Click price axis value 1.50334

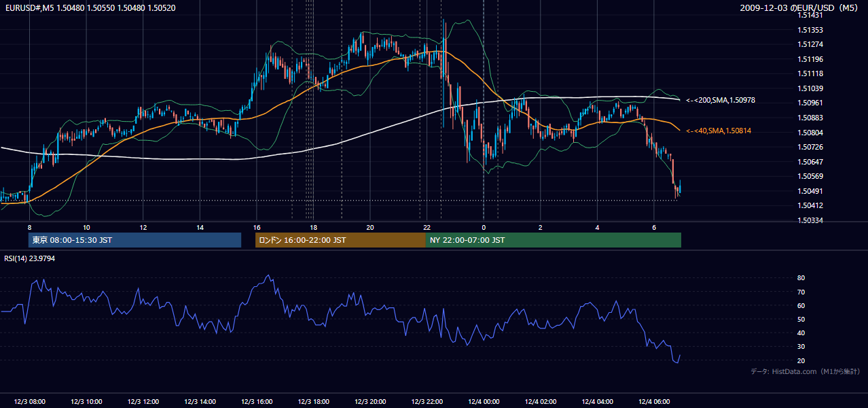pyautogui.click(x=810, y=221)
